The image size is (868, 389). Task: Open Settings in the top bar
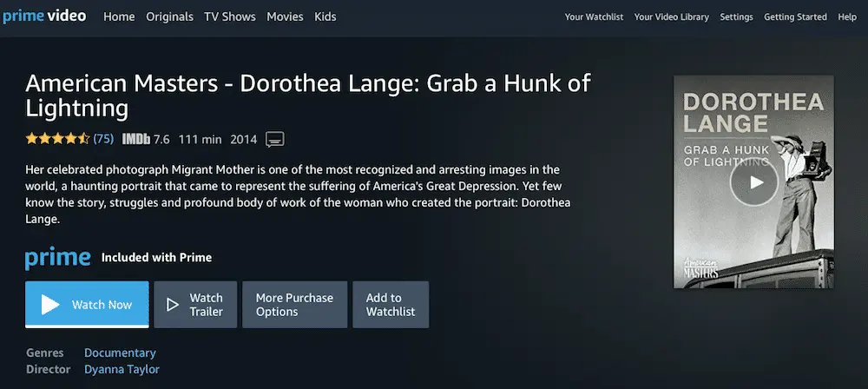point(736,17)
